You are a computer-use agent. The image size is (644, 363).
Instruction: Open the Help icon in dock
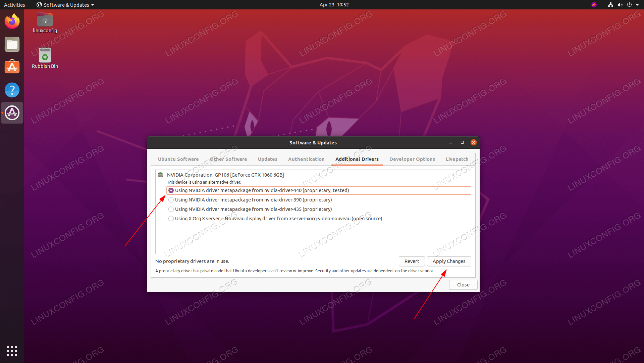click(12, 90)
